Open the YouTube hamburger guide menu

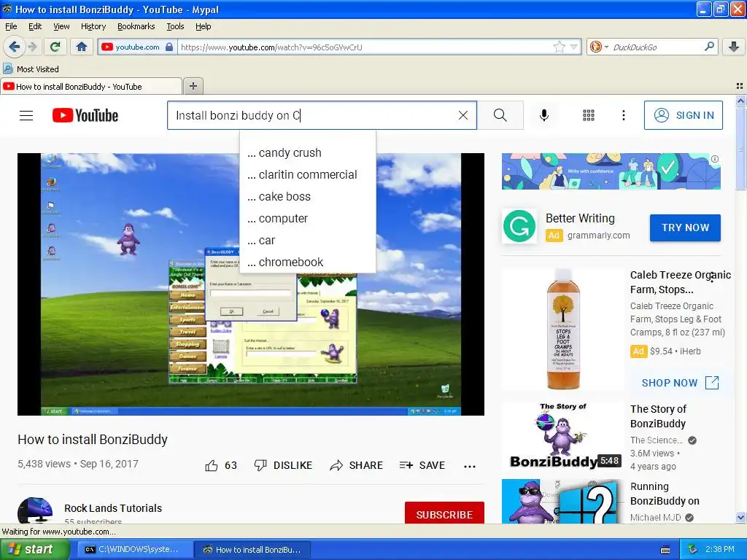point(26,115)
